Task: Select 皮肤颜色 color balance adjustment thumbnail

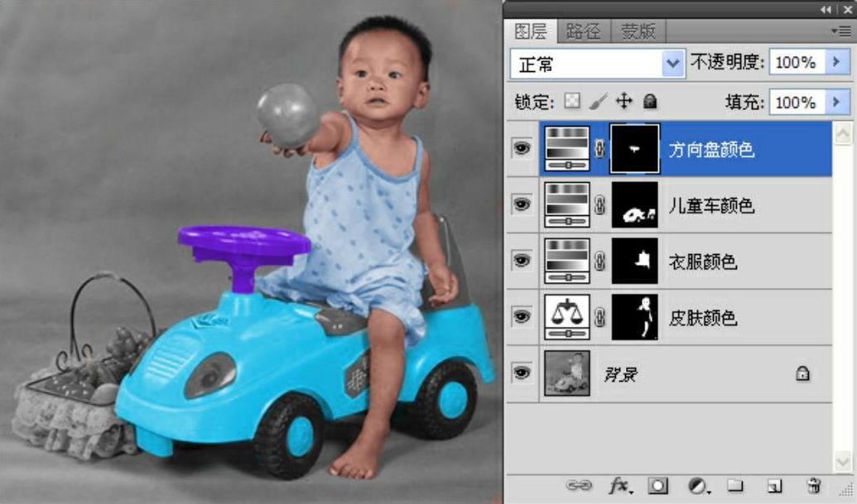Action: (x=567, y=317)
